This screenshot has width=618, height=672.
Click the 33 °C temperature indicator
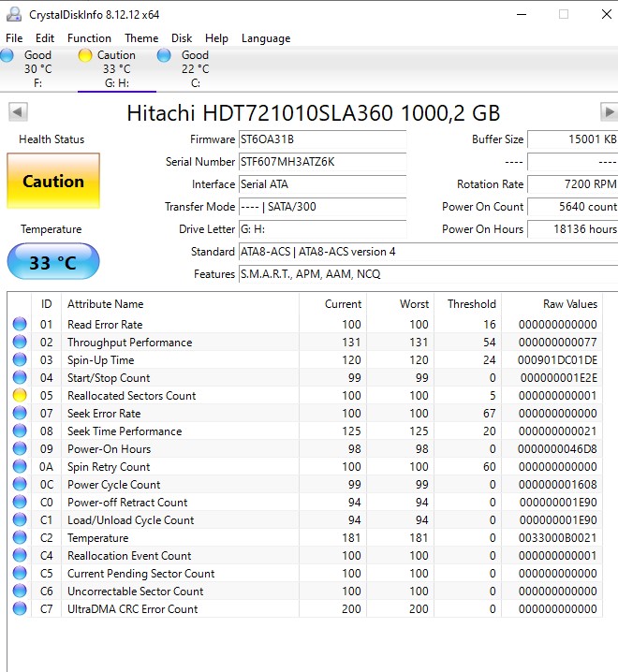pyautogui.click(x=53, y=262)
